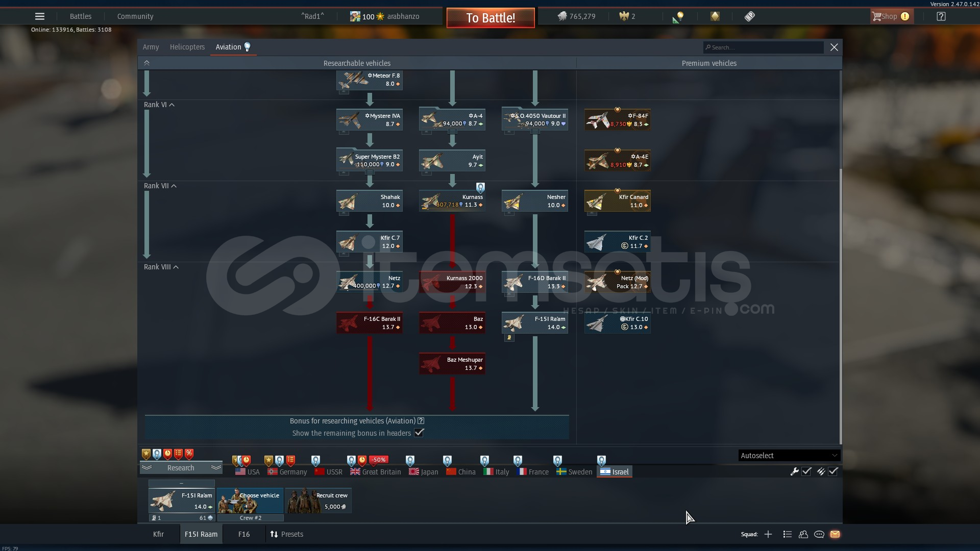Select the Kurnass aircraft being researched

pos(452,201)
